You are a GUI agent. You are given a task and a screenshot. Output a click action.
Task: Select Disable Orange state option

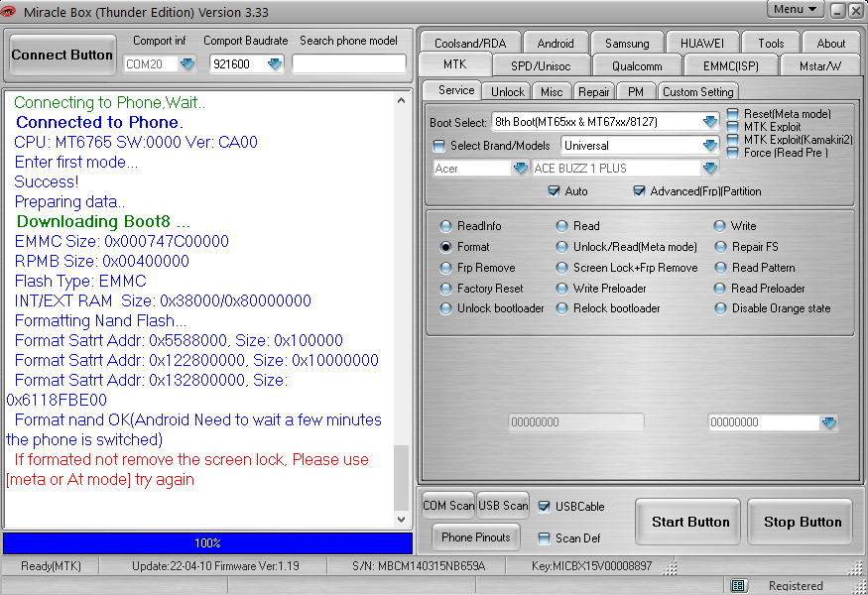(719, 308)
